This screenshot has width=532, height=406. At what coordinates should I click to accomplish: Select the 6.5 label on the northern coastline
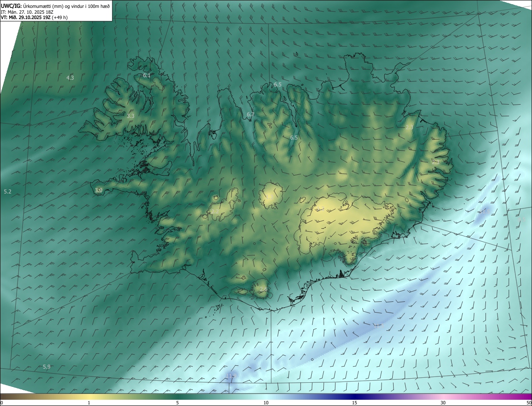tap(278, 84)
